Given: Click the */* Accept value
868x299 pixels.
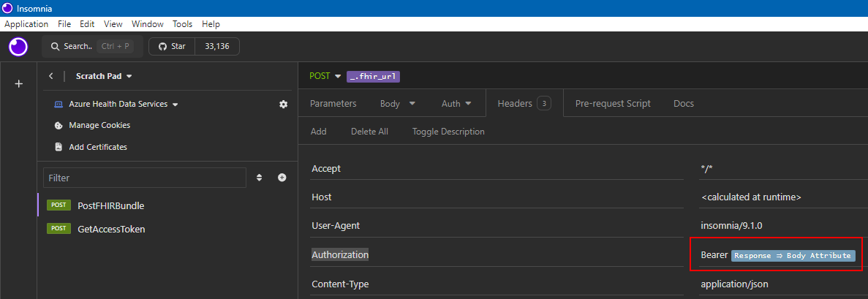Looking at the screenshot, I should coord(706,168).
